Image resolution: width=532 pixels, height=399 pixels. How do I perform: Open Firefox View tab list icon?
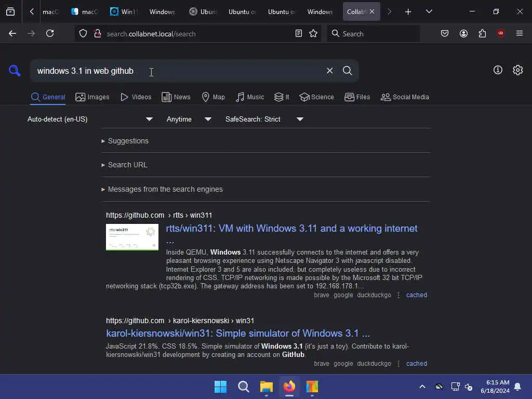10,11
